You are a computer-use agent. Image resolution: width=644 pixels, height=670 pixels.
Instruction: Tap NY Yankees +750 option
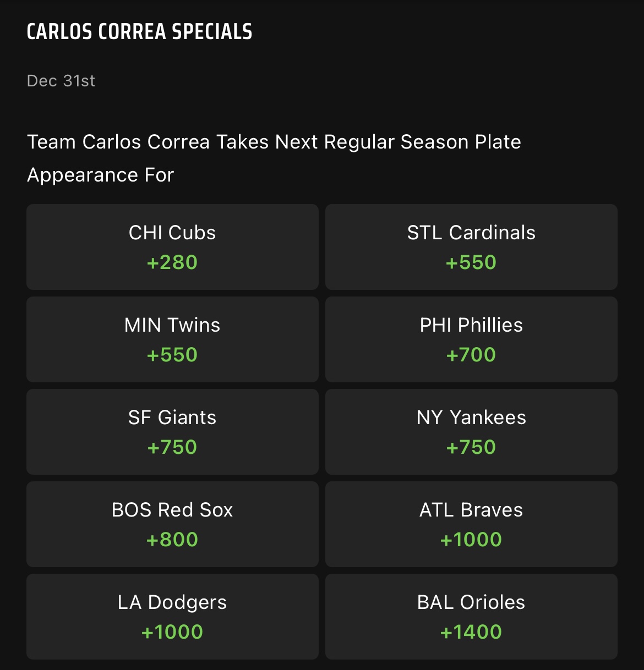471,432
